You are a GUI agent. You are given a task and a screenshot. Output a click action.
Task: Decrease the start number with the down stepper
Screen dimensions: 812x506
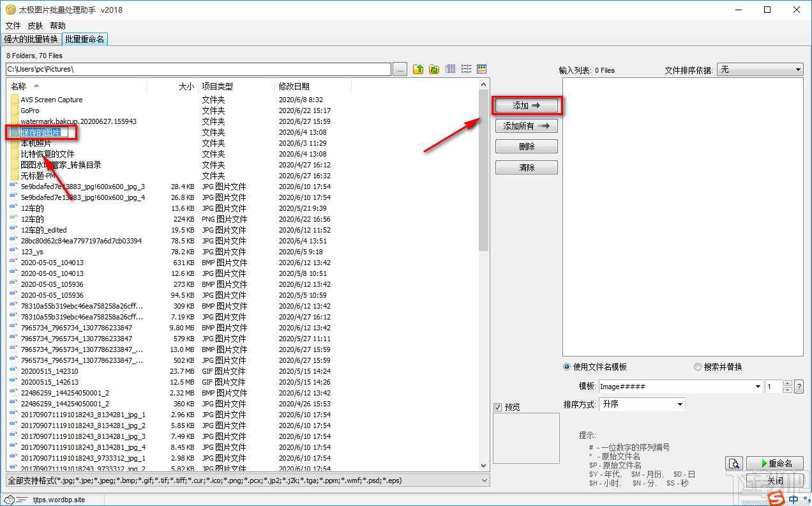788,390
